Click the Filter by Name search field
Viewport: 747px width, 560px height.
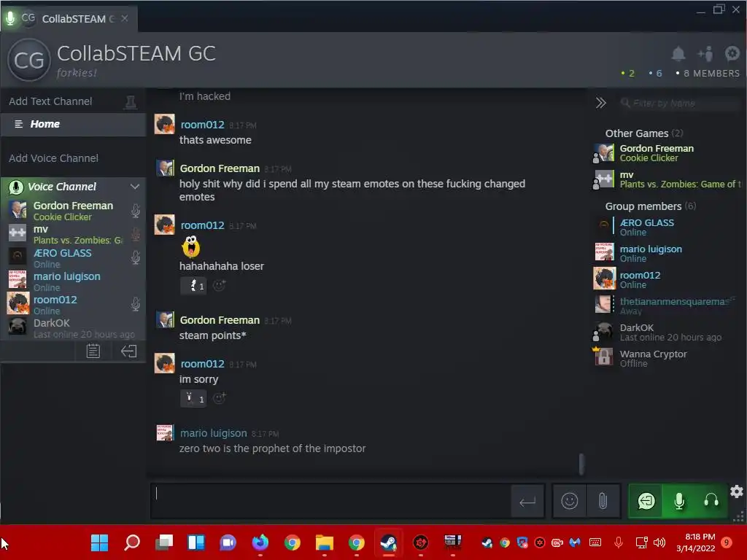click(681, 103)
